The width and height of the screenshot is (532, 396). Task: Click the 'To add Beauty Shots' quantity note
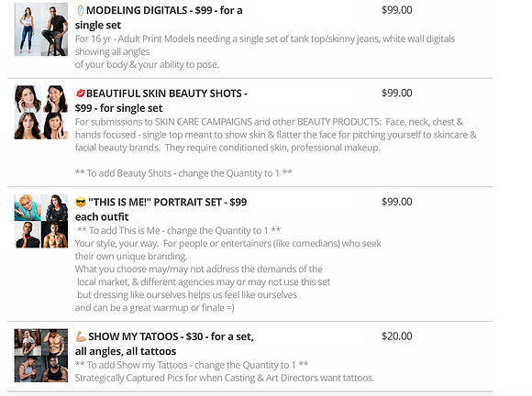[x=183, y=173]
